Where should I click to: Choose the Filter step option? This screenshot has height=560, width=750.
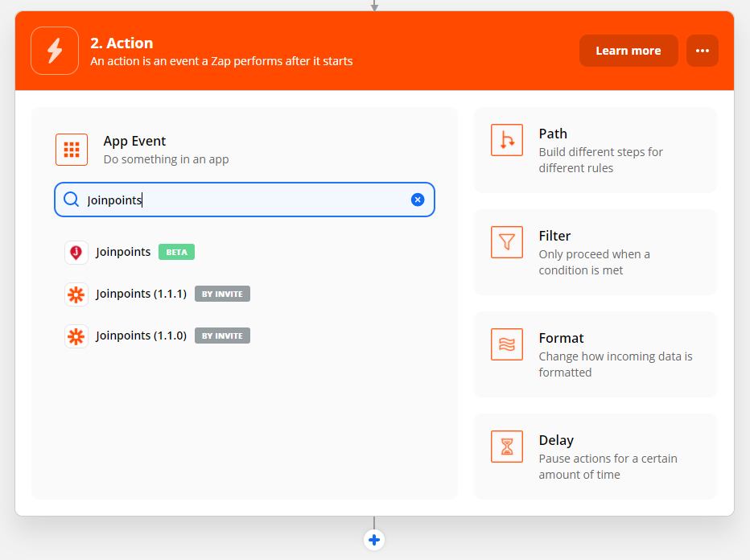(595, 253)
